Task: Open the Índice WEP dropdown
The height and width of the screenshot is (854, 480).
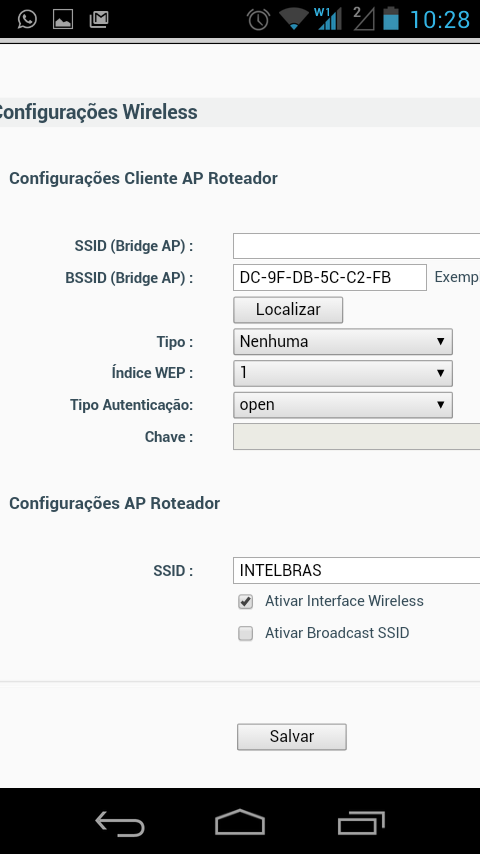Action: 343,373
